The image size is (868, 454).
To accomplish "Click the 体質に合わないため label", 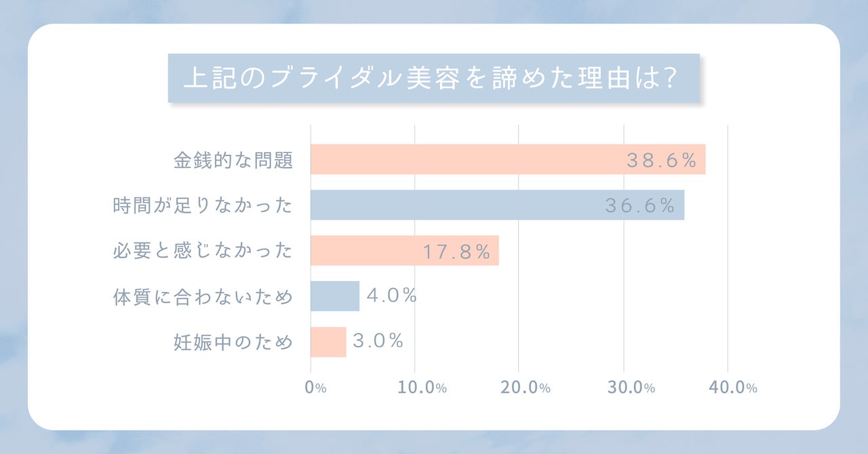I will [x=203, y=297].
